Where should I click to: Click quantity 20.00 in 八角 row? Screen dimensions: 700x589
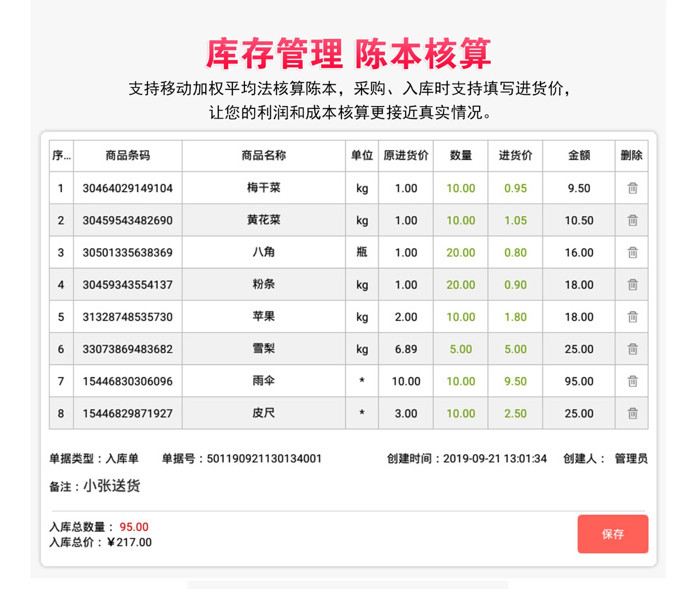tap(460, 253)
